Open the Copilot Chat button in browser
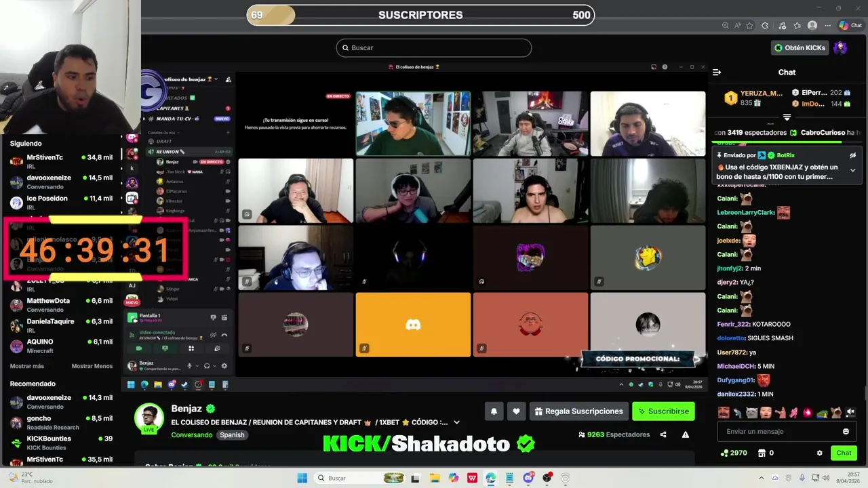The width and height of the screenshot is (868, 488). coord(850,26)
